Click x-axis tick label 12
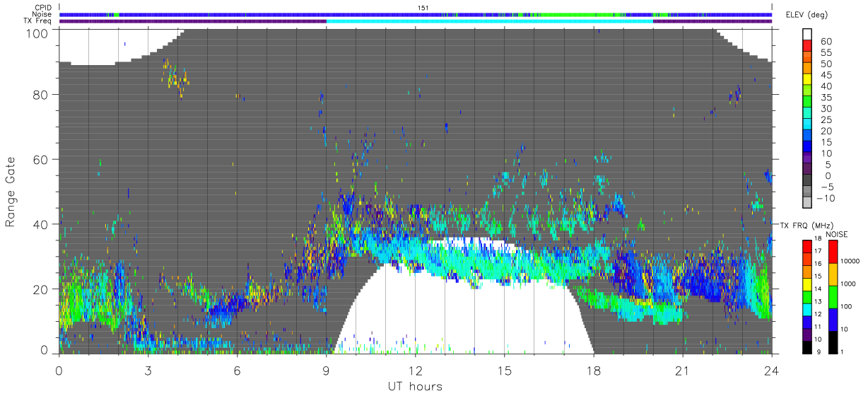 coord(415,371)
